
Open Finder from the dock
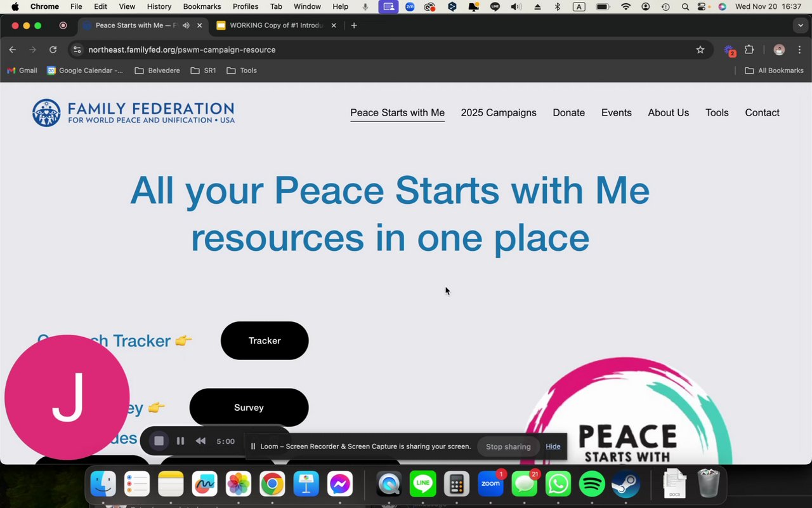click(x=103, y=485)
